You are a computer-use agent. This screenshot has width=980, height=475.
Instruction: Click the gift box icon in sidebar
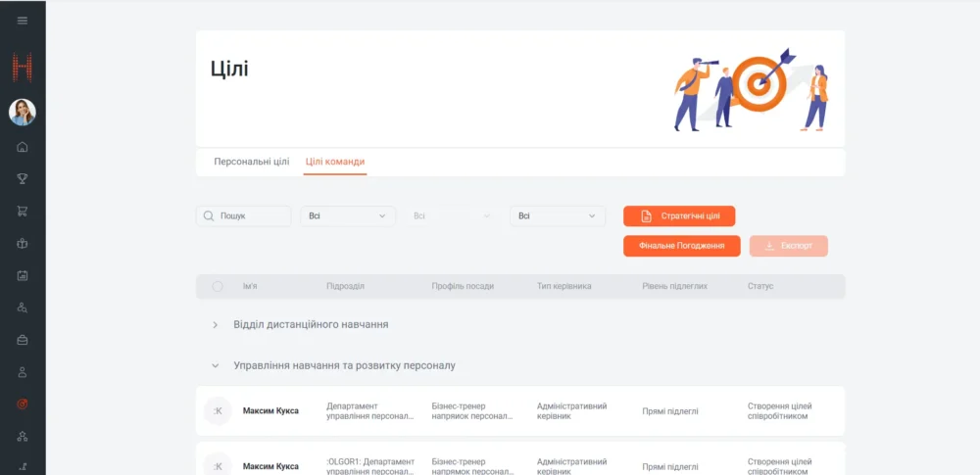(x=23, y=243)
